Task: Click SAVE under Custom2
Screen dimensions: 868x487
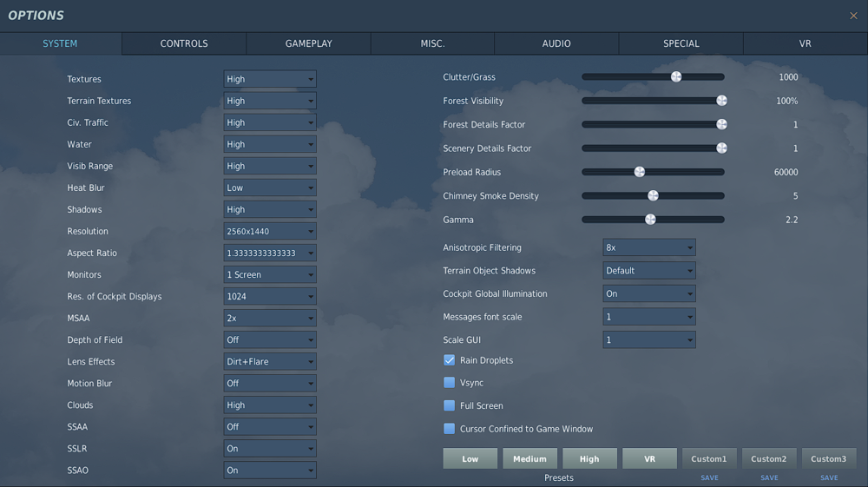Action: click(x=769, y=477)
